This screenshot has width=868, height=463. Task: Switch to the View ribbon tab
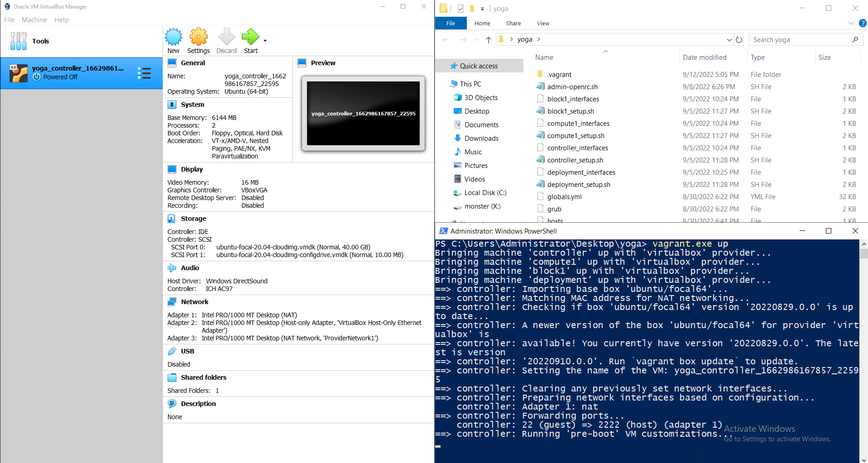(543, 24)
